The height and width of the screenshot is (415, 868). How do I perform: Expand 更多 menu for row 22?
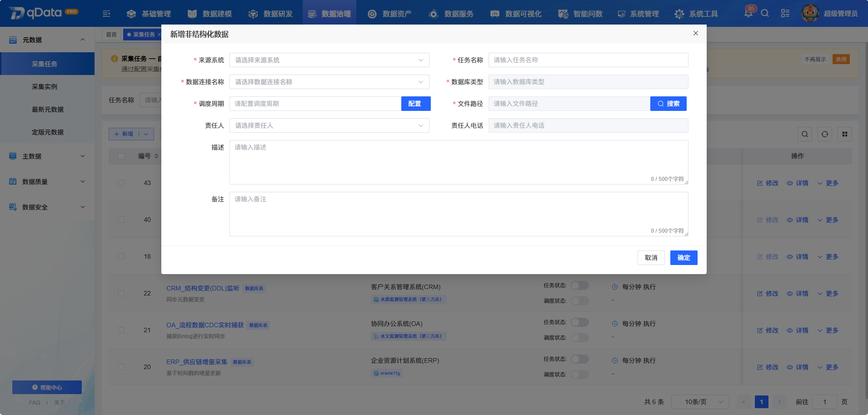828,294
